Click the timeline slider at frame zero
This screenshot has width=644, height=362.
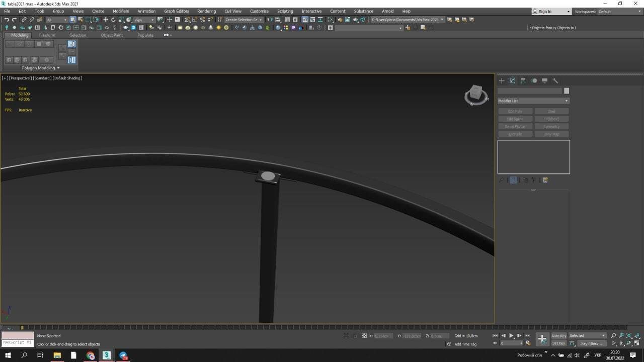(22, 327)
